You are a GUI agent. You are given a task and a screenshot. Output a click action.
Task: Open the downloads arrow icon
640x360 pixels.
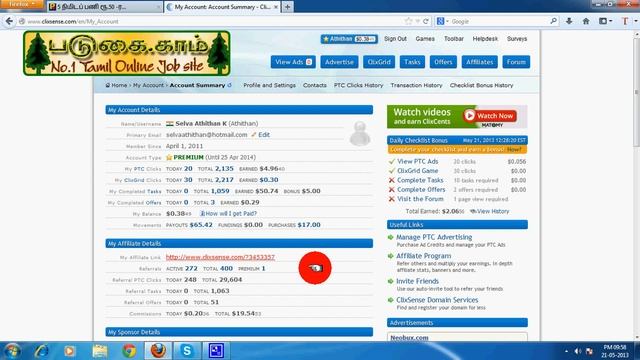coord(569,21)
